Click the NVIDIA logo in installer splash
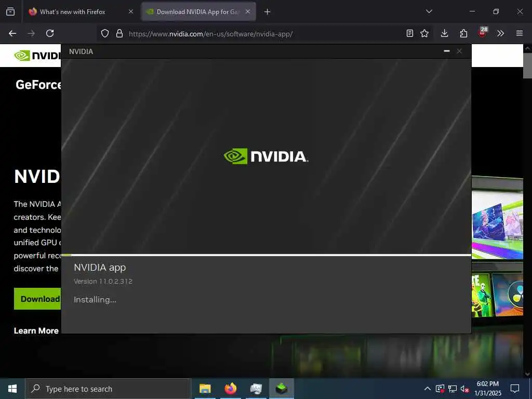Image resolution: width=532 pixels, height=399 pixels. pos(266,156)
